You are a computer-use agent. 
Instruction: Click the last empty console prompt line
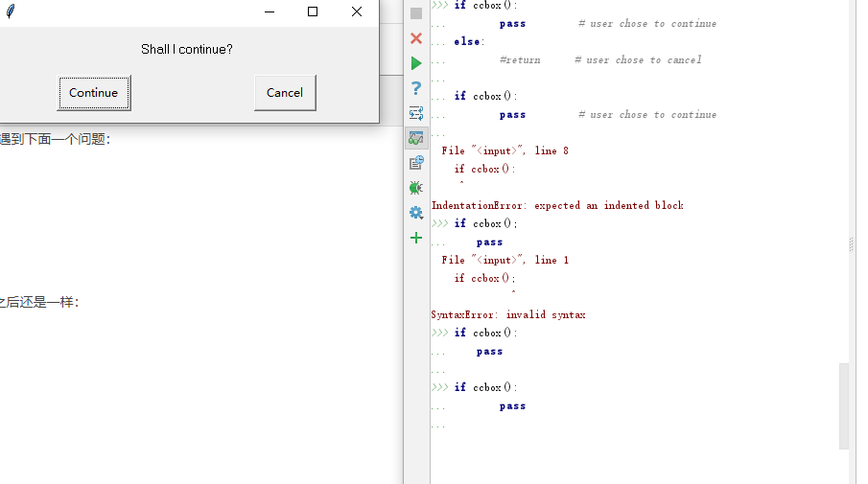(x=575, y=425)
